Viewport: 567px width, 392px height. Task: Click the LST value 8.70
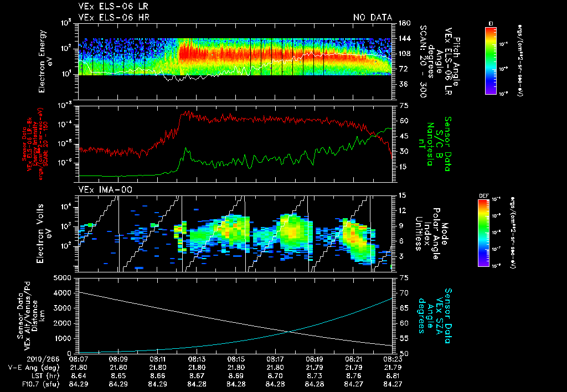(275, 376)
